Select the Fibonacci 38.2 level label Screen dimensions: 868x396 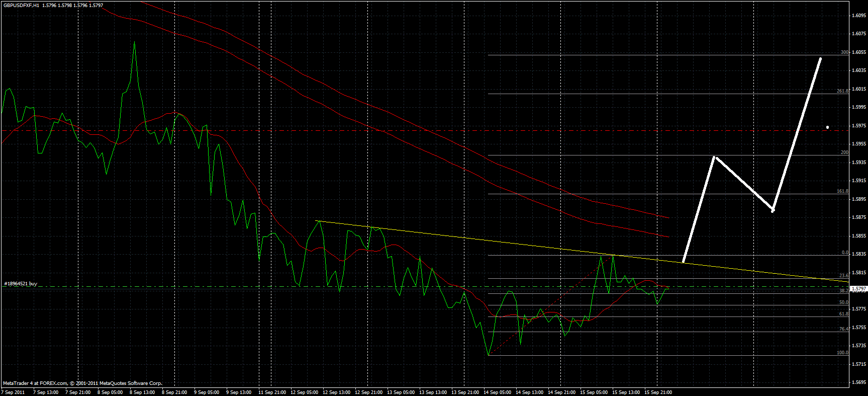pos(843,291)
